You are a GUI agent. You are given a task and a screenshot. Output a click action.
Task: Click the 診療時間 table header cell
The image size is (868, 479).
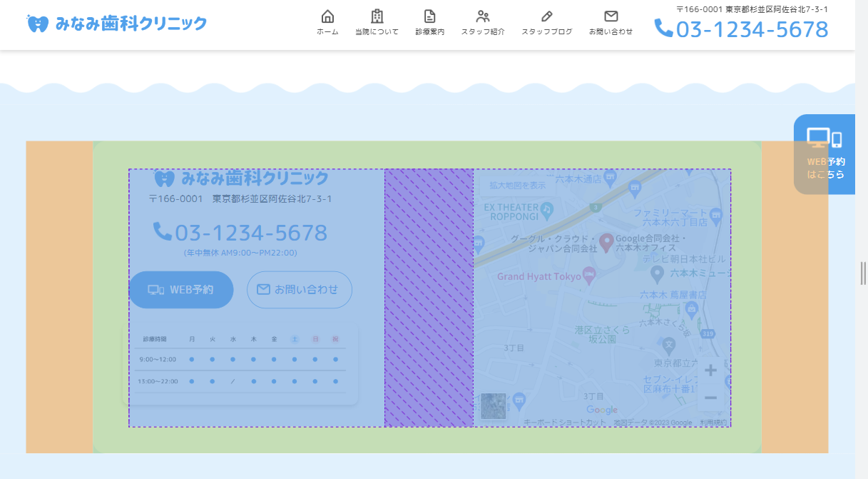click(x=154, y=339)
